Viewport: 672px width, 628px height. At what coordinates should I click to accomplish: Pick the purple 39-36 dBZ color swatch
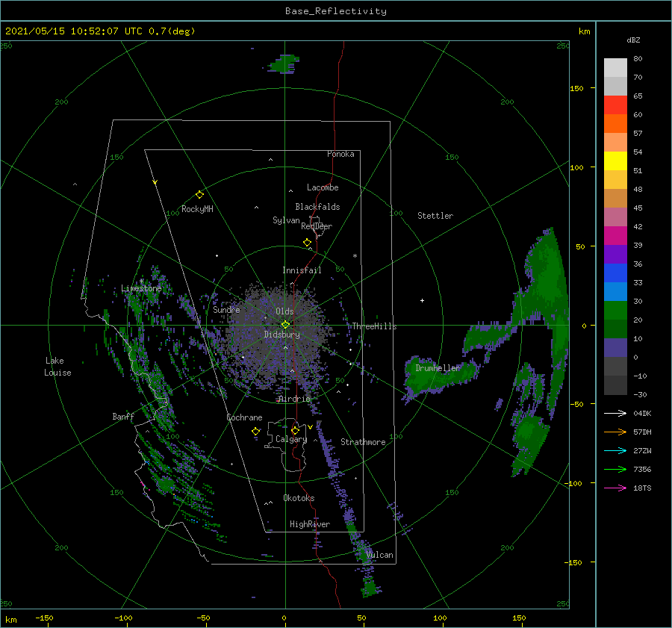[615, 254]
